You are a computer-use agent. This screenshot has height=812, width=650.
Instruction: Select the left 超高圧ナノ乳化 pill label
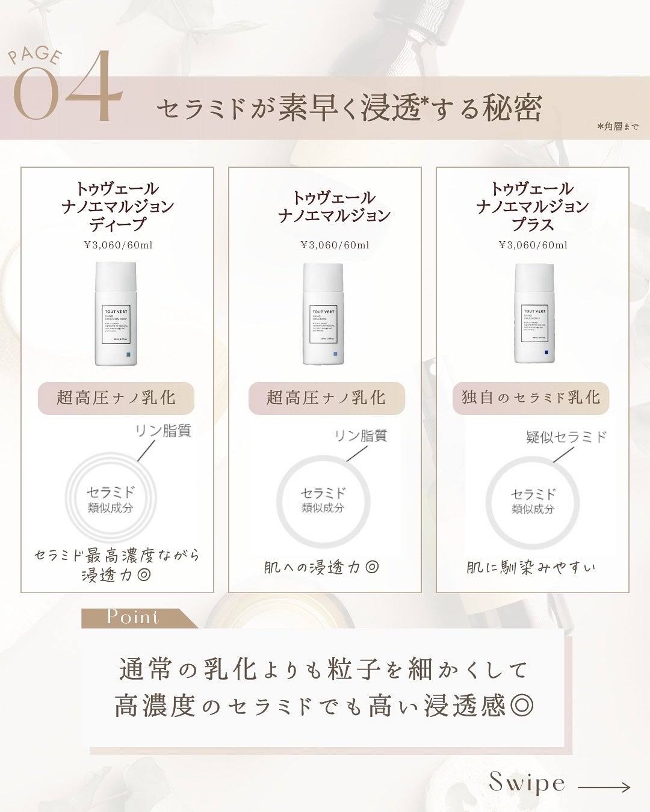116,398
